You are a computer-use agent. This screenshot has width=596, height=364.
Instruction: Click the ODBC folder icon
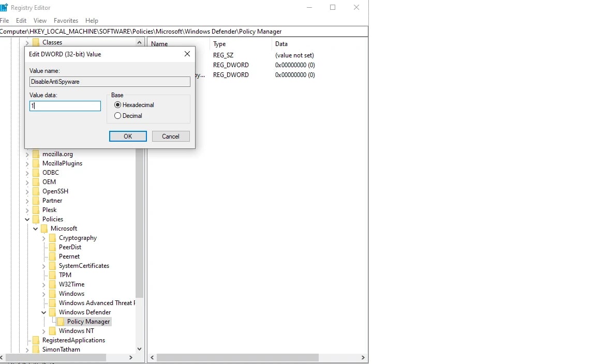click(36, 173)
